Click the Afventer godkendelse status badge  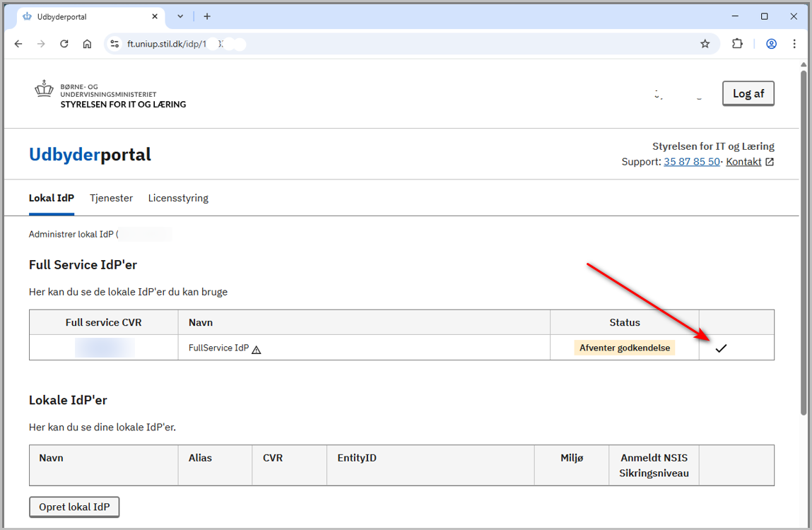[x=625, y=348]
